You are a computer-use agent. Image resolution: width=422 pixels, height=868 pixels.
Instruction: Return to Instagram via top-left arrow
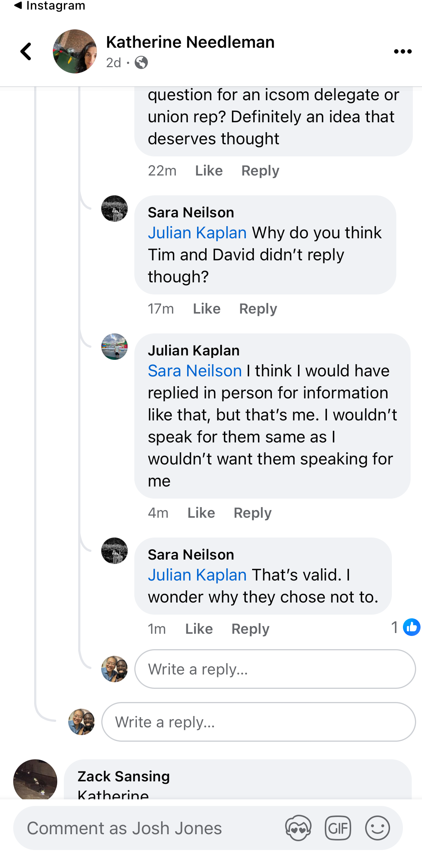click(x=18, y=5)
